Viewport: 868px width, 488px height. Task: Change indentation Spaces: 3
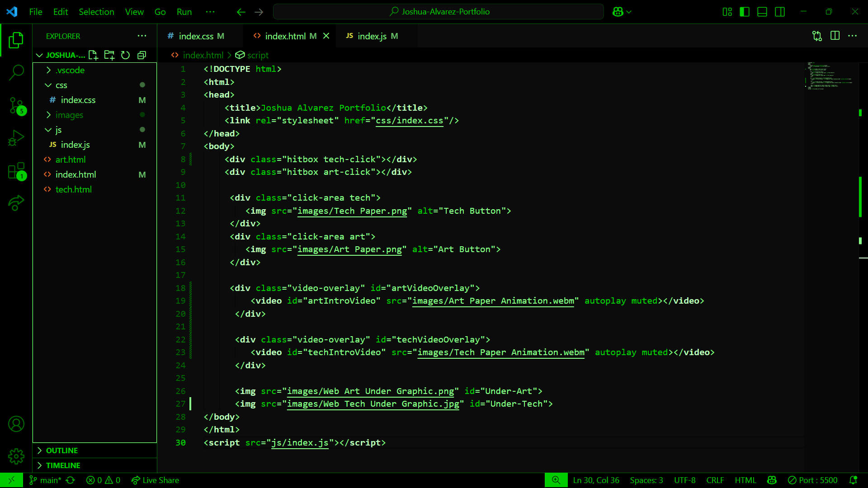tap(646, 480)
